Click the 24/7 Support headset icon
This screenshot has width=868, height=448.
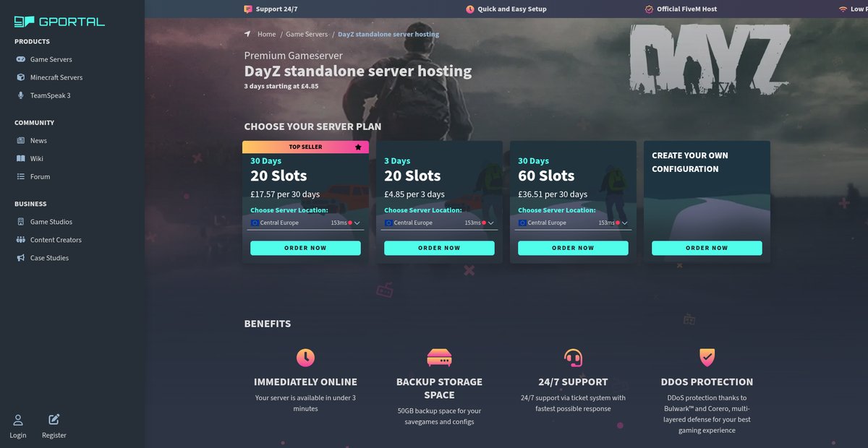[x=573, y=357]
